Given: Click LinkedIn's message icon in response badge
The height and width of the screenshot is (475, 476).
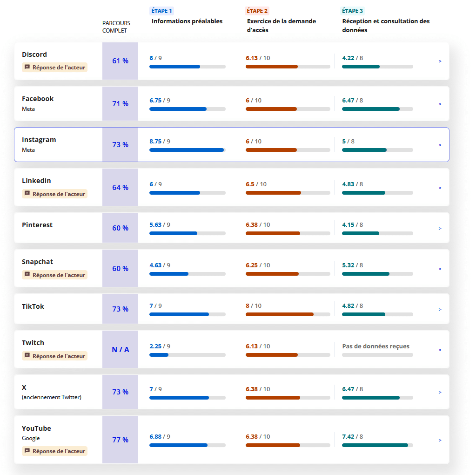Looking at the screenshot, I should pos(27,193).
